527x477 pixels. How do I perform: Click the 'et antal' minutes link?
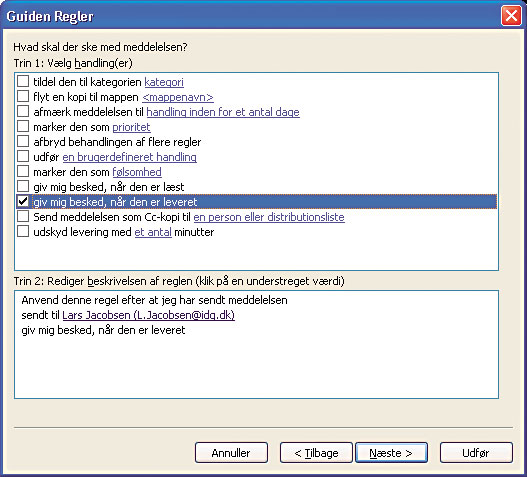click(153, 232)
